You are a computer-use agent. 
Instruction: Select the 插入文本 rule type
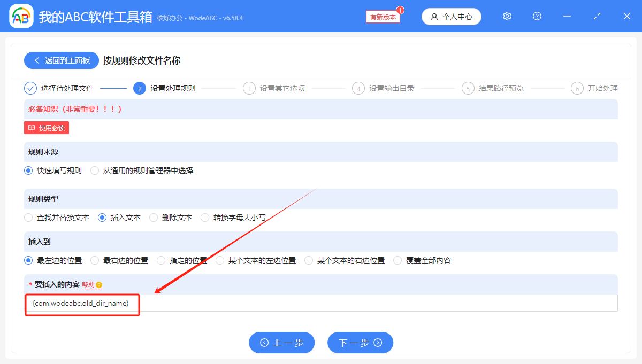pos(102,218)
